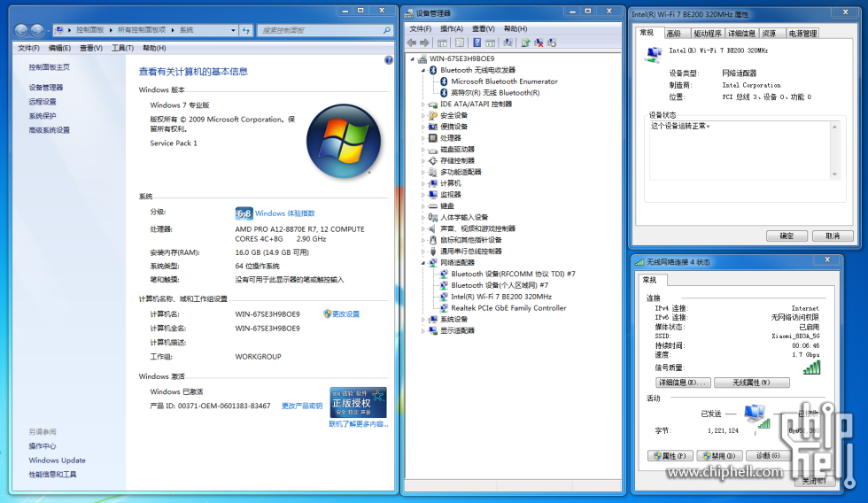Viewport: 868px width, 503px height.
Task: Click Back button in Control Panel window
Action: click(x=21, y=30)
